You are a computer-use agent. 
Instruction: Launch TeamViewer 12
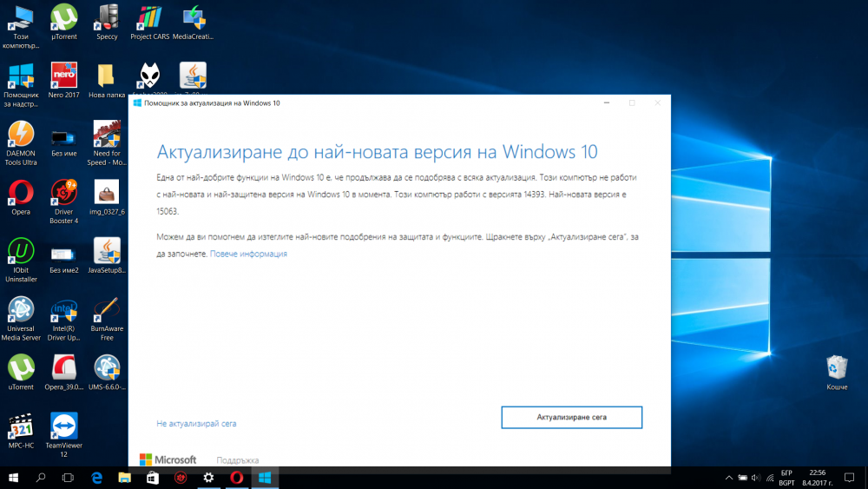pyautogui.click(x=64, y=435)
